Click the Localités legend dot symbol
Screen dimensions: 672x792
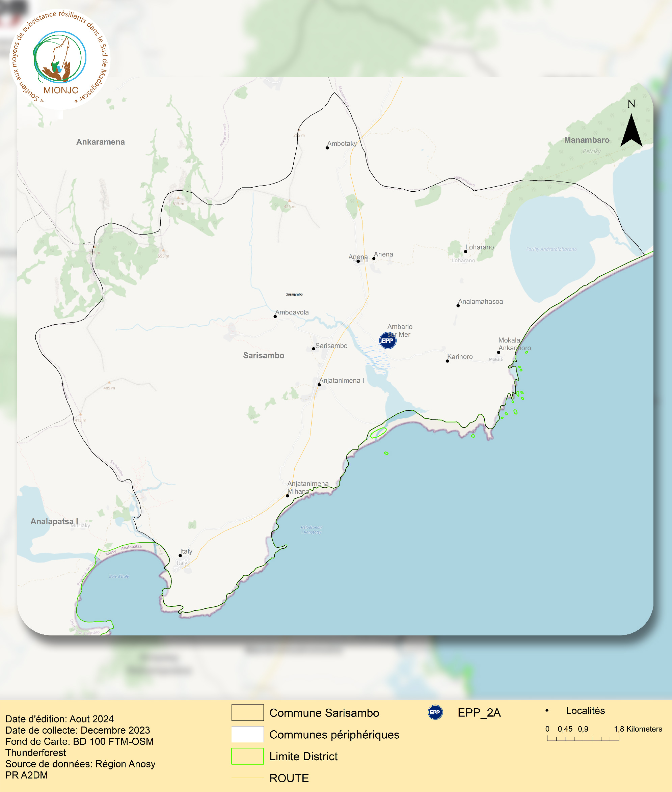547,710
